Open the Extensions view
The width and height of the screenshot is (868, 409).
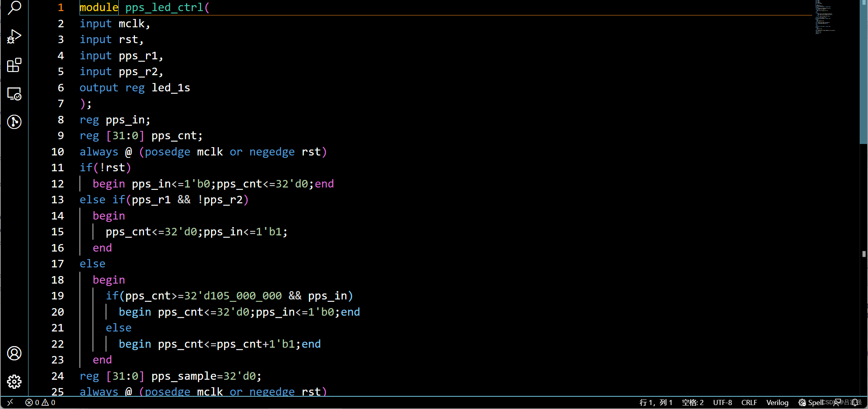14,66
